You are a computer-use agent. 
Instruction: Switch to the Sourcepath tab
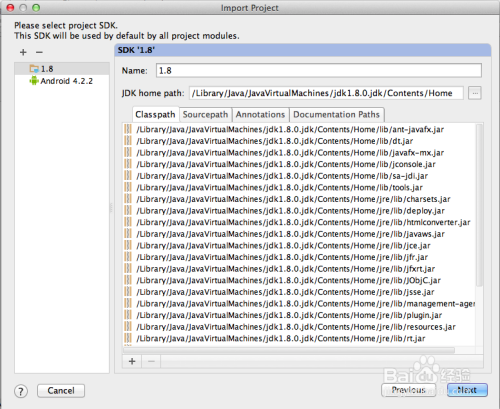[x=205, y=115]
